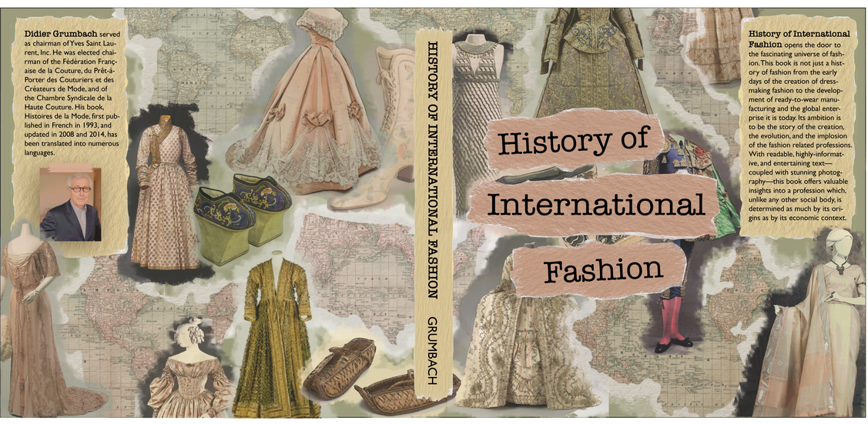
Task: Select the bold heading "History of International Fashion" in the right blurb
Action: [x=798, y=38]
